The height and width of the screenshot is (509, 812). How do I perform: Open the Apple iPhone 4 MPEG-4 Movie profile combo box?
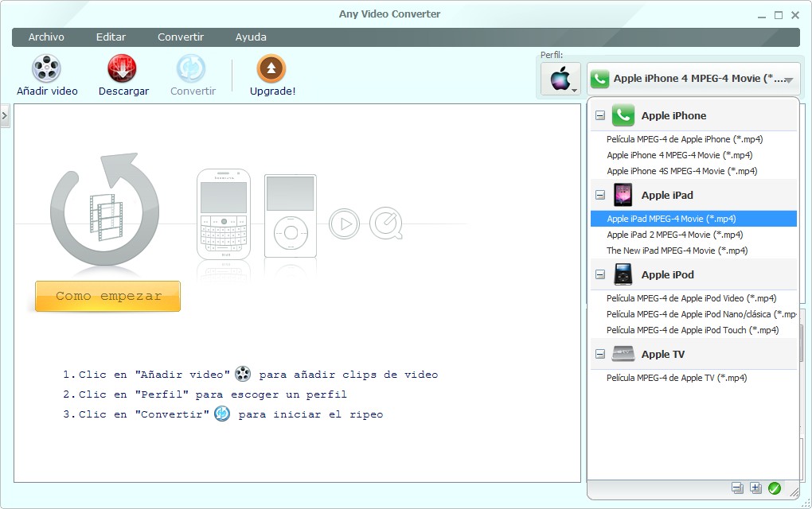tap(693, 79)
